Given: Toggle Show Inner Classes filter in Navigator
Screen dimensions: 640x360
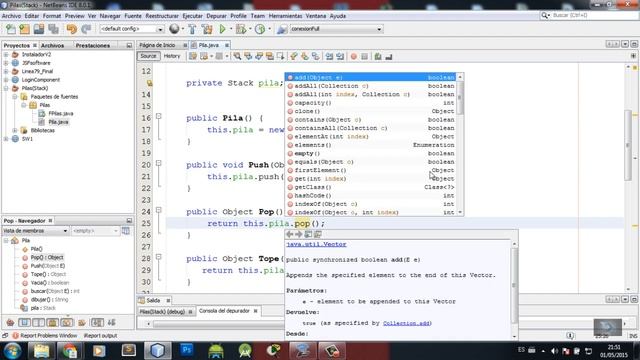Looking at the screenshot, I should tap(67, 323).
